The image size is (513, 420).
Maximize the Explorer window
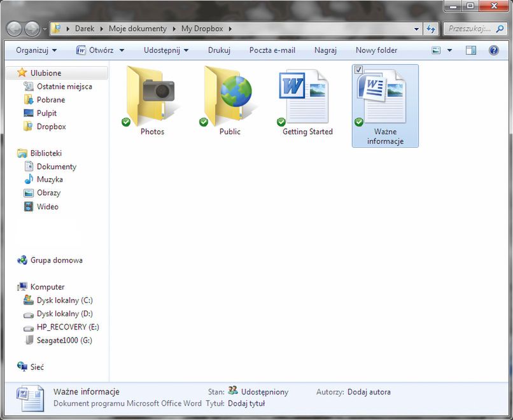(x=470, y=6)
